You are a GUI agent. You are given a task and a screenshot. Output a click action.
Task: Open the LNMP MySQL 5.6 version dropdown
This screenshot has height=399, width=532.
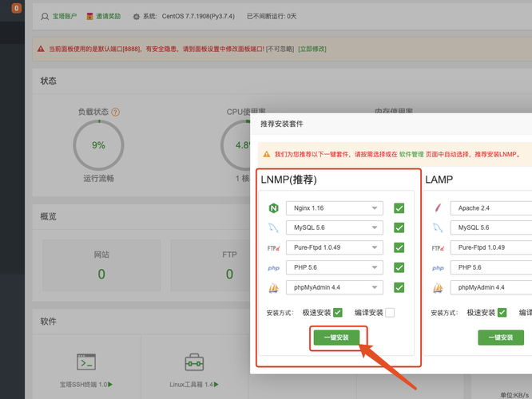click(x=335, y=227)
